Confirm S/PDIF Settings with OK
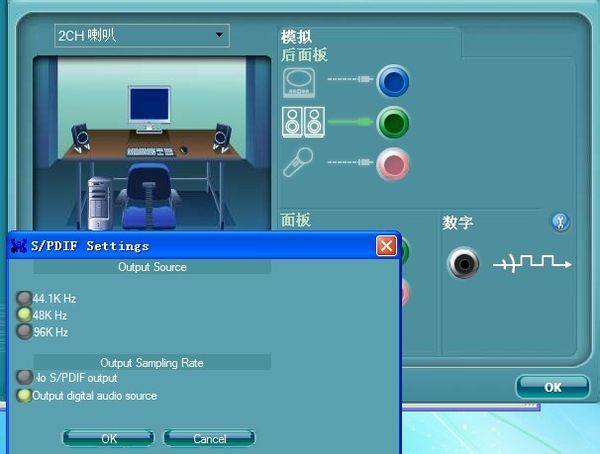Image resolution: width=600 pixels, height=454 pixels. pyautogui.click(x=108, y=438)
